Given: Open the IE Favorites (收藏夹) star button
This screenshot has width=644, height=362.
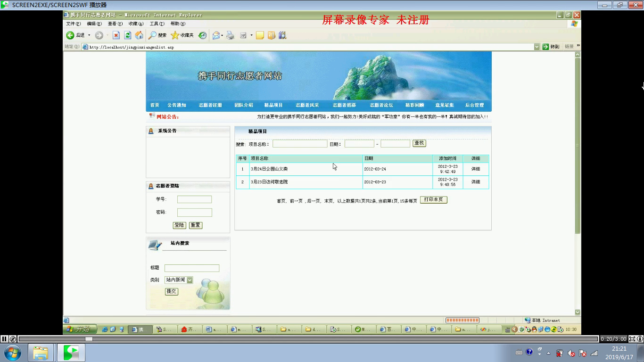Looking at the screenshot, I should tap(182, 35).
